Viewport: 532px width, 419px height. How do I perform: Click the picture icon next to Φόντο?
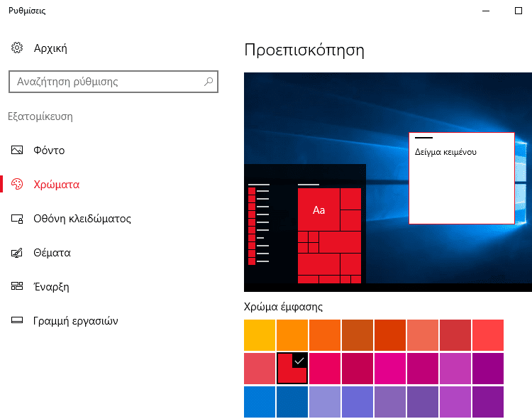click(x=17, y=150)
